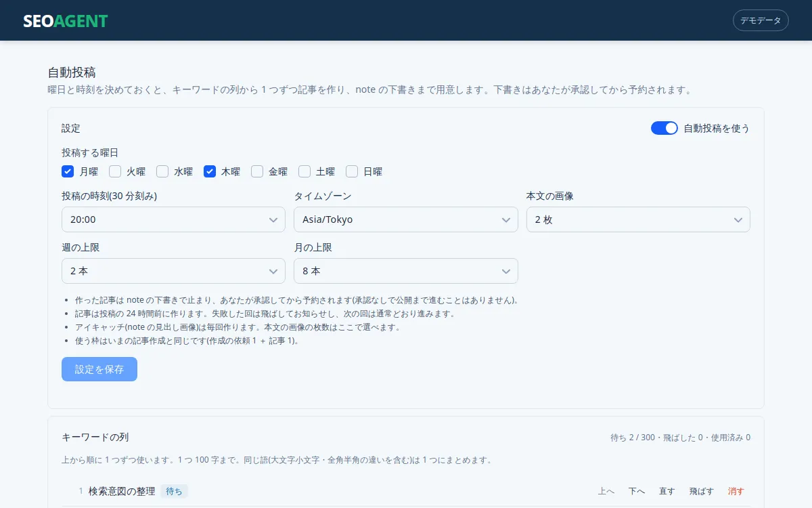Uncheck the 月曜 checkbox
The image size is (812, 508).
(68, 171)
